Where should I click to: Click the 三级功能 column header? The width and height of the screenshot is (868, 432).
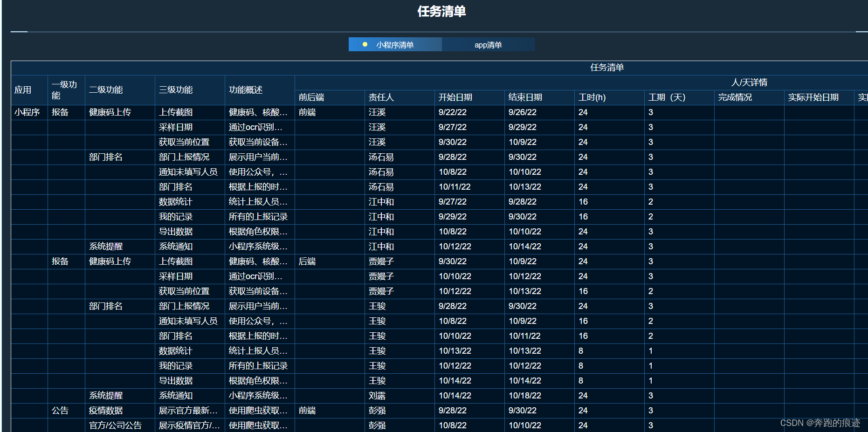click(190, 90)
